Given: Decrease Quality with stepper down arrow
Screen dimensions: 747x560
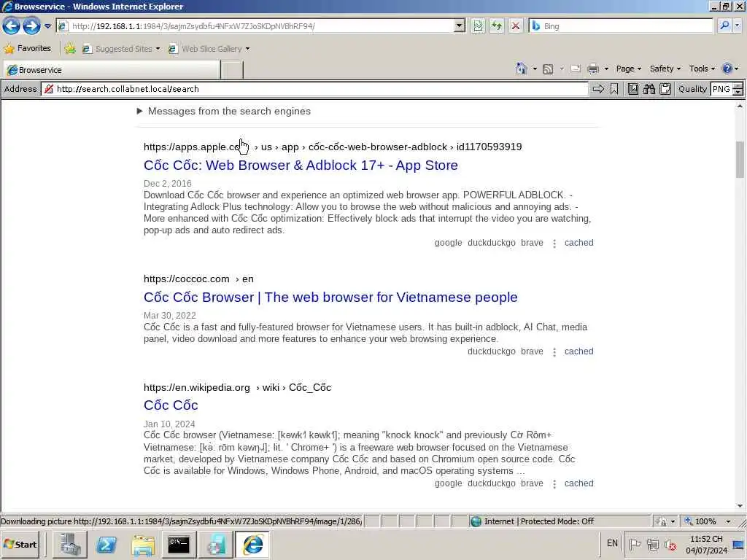Looking at the screenshot, I should [738, 93].
